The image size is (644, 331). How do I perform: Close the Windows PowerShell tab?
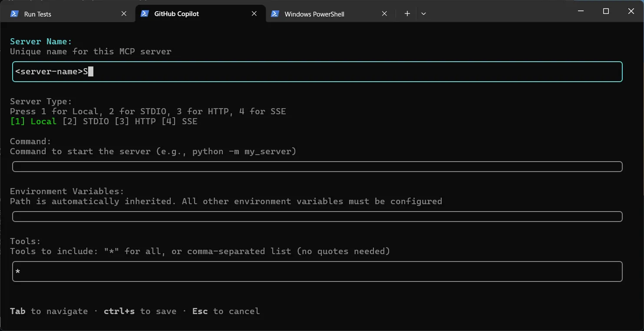[384, 14]
